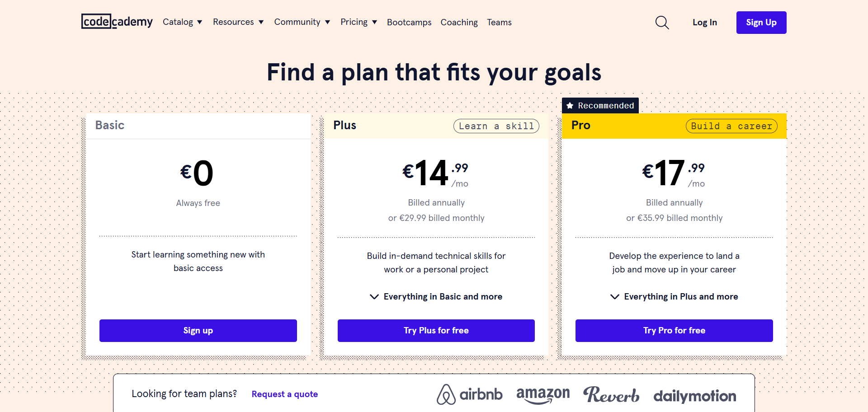The image size is (868, 412).
Task: Open the Coaching menu item
Action: click(459, 22)
